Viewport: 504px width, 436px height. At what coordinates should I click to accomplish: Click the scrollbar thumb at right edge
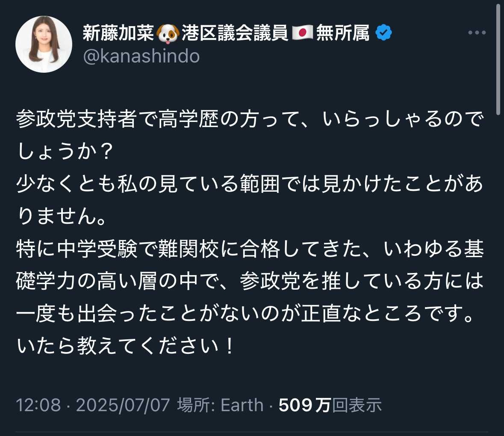(498, 60)
